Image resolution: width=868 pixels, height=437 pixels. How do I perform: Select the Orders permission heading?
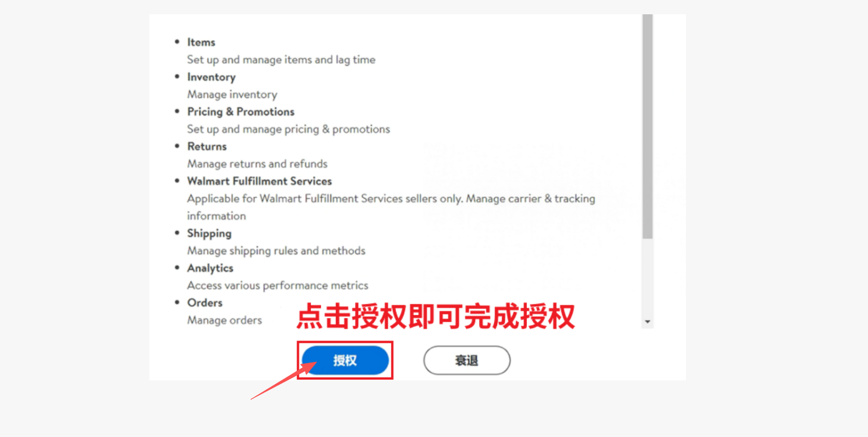205,302
